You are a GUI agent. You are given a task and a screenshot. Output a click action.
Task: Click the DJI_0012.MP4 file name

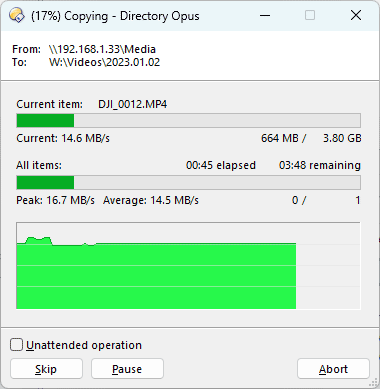click(132, 104)
